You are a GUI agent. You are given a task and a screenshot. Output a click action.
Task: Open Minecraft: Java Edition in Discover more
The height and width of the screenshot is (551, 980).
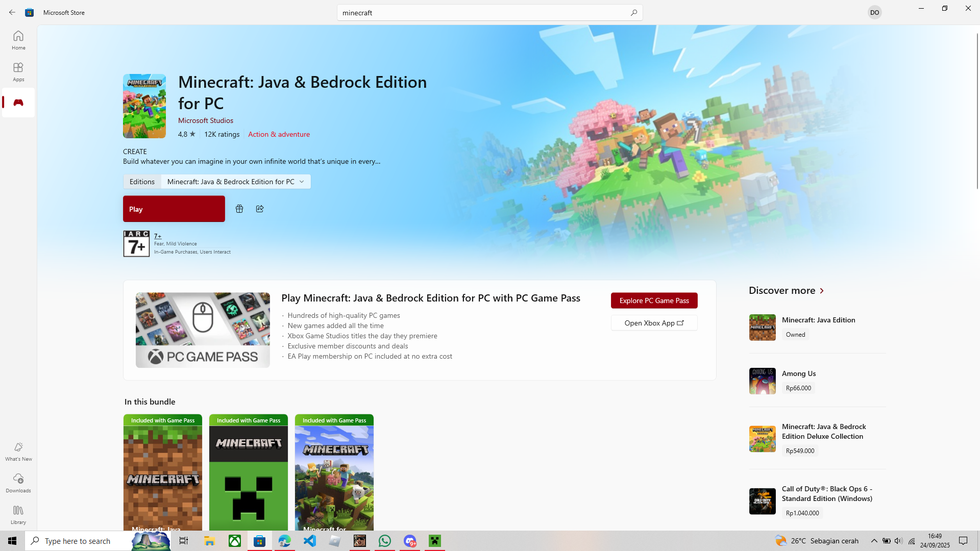click(818, 327)
